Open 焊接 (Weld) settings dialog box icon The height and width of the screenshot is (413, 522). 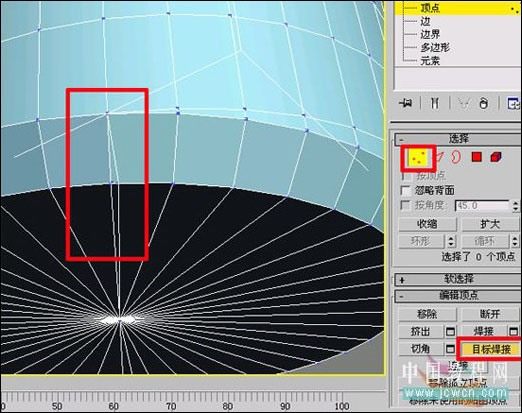tap(513, 332)
